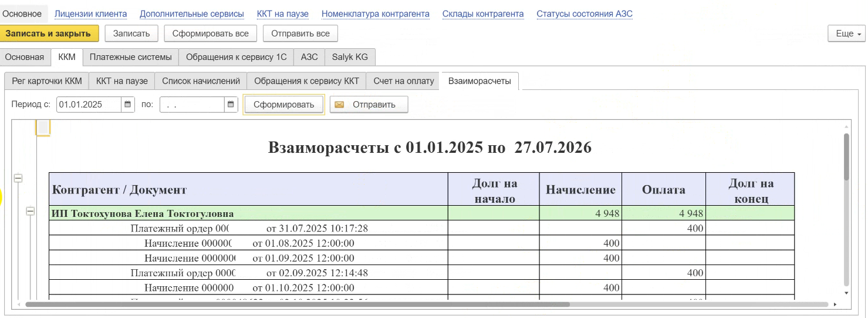868x318 pixels.
Task: Click period start date field 01.01.2025
Action: click(89, 105)
